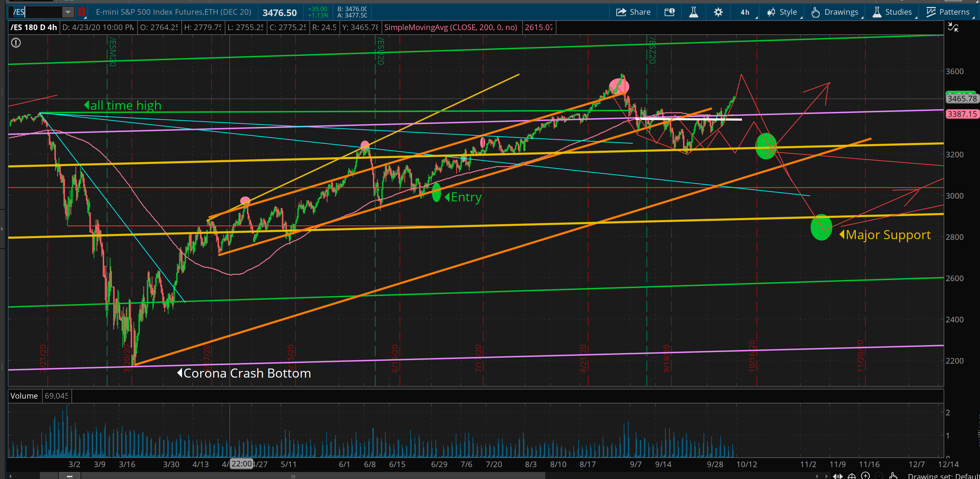Open the Style menu
This screenshot has height=479, width=980.
point(782,12)
